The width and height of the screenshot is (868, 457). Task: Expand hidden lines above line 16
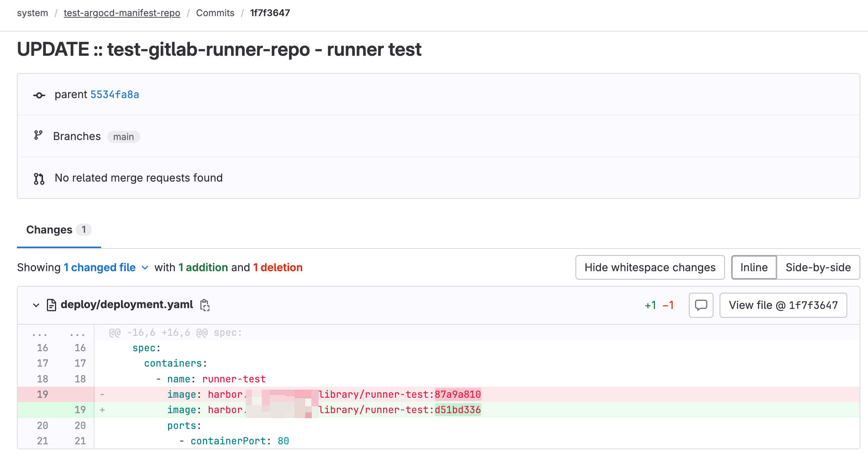(40, 333)
